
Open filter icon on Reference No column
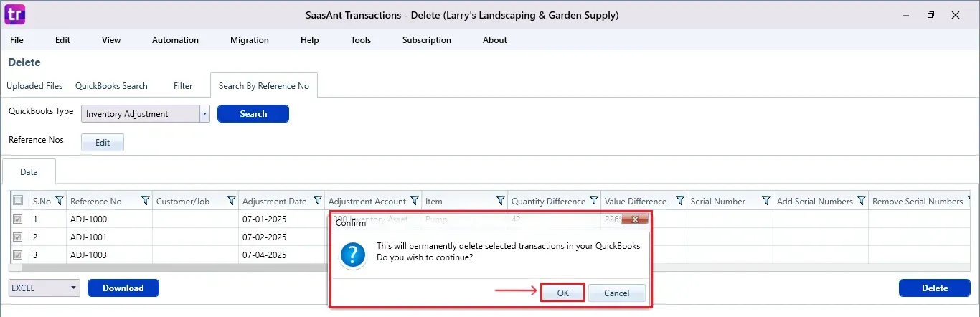click(x=146, y=201)
